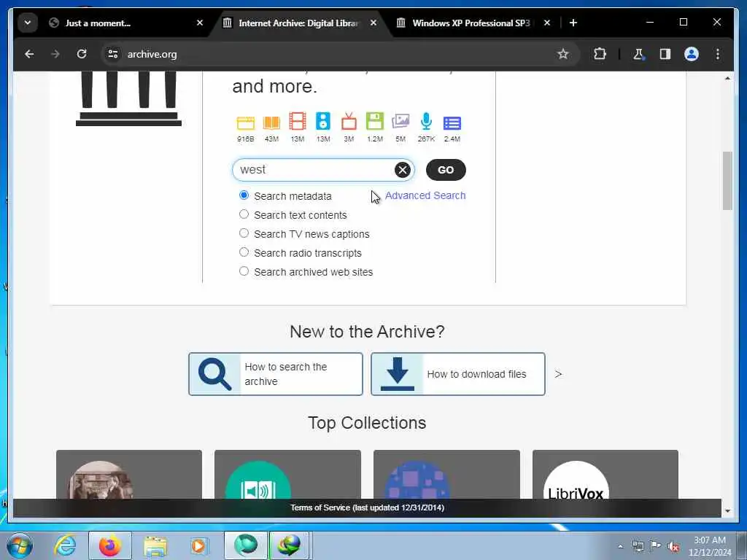
Task: Open the Chrome profile avatar
Action: tap(692, 54)
